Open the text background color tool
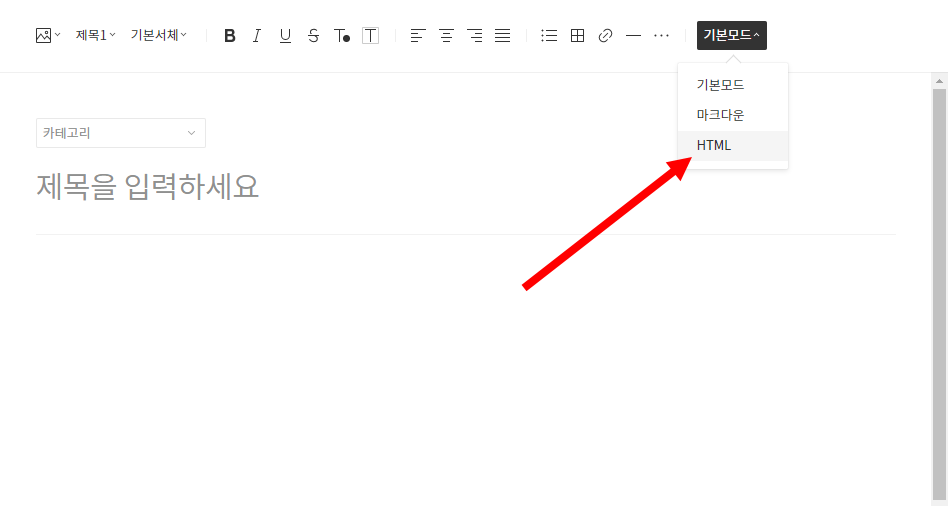 coord(370,36)
